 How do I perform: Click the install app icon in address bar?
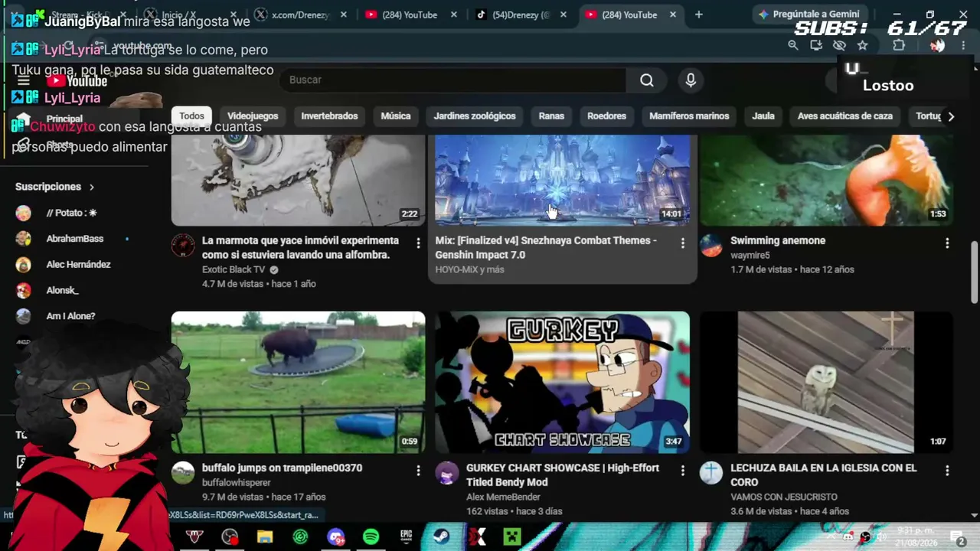click(816, 45)
